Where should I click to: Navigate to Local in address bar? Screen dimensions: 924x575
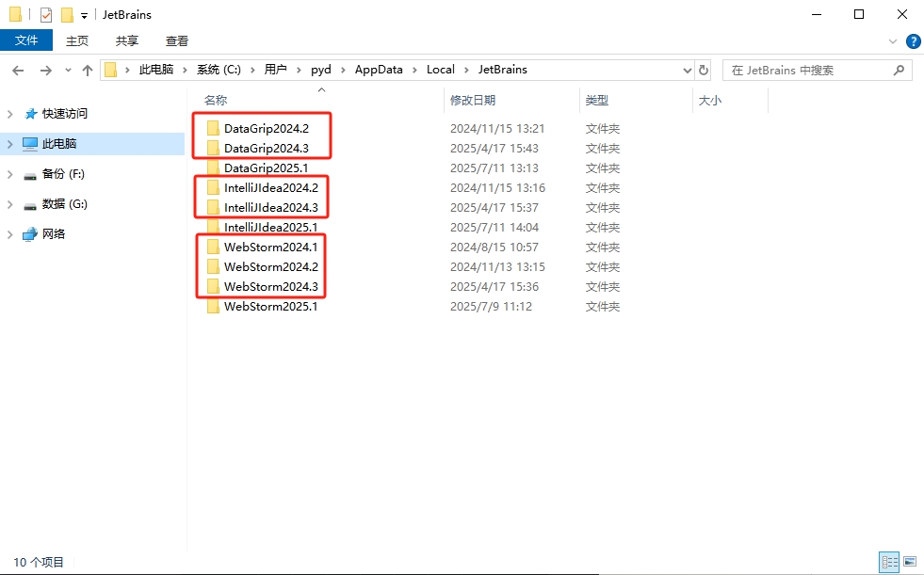point(440,70)
